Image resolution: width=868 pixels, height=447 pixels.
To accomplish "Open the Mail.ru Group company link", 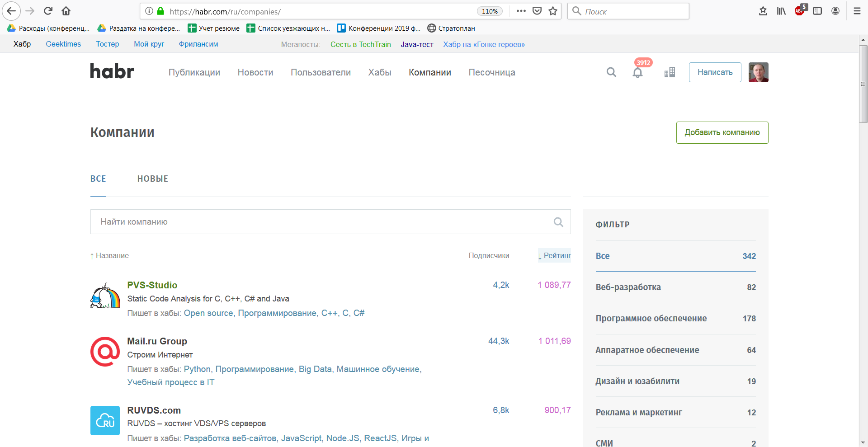I will 157,341.
